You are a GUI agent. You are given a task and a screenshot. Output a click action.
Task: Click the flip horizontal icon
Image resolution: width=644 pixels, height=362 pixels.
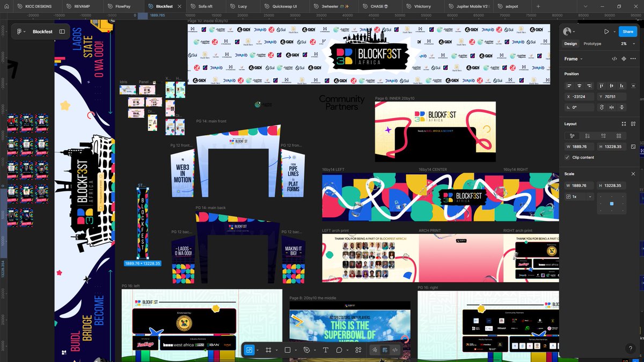612,107
